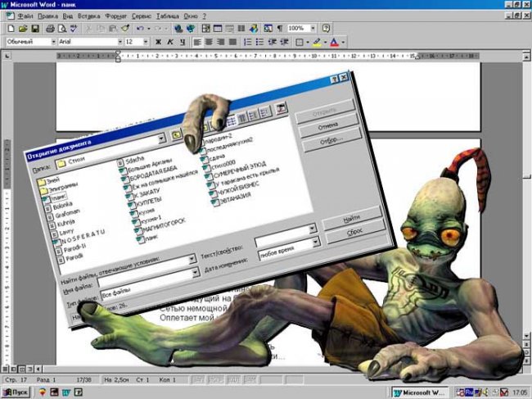
Task: Click the Format Painter brush icon
Action: click(125, 29)
